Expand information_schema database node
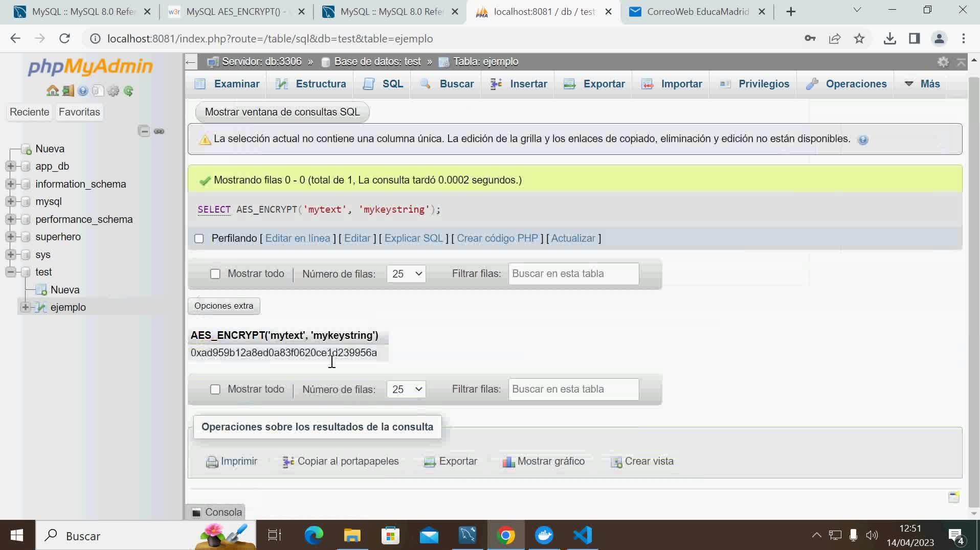 10,184
